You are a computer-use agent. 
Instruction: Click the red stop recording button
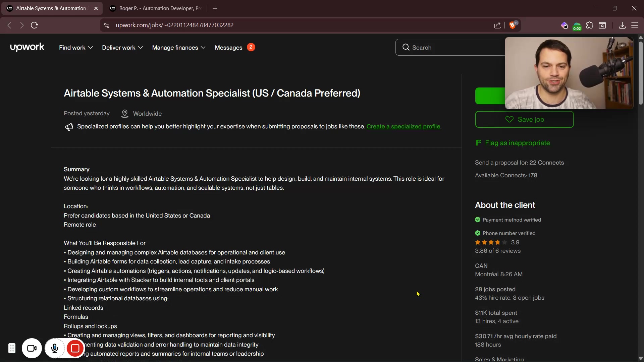pos(75,349)
